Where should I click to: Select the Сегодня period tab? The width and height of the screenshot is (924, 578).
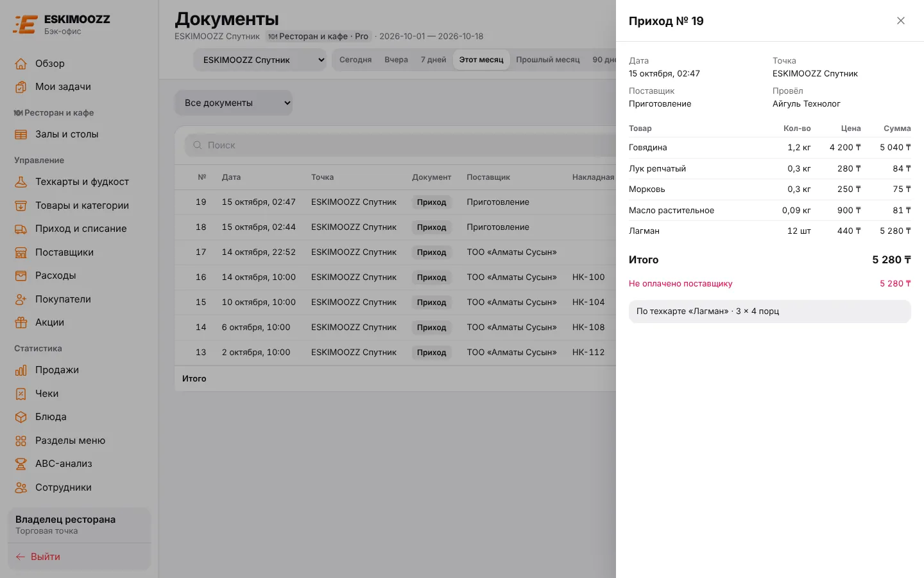(x=355, y=60)
